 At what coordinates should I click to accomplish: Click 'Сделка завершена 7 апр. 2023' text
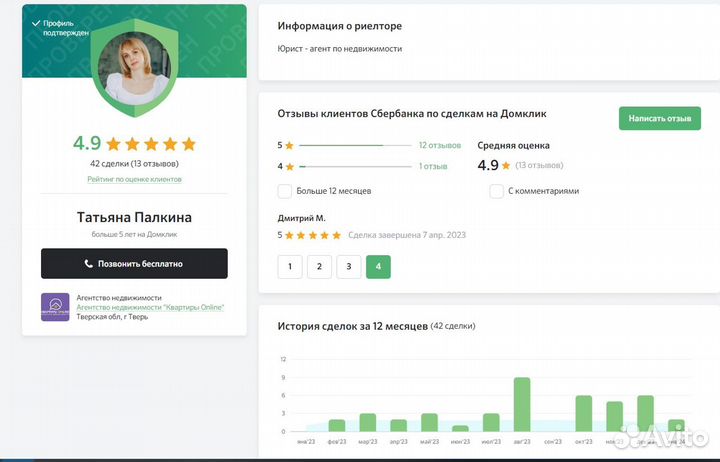click(407, 235)
